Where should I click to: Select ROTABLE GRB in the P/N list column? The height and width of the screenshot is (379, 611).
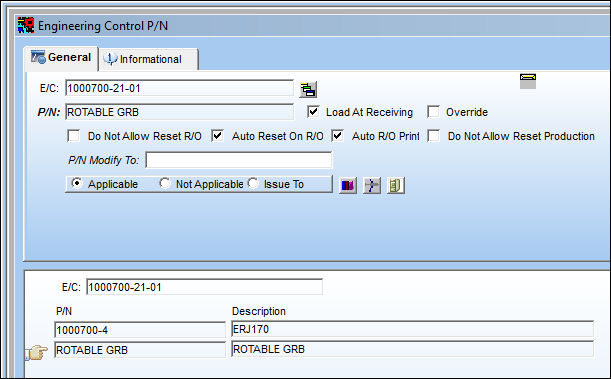(140, 350)
